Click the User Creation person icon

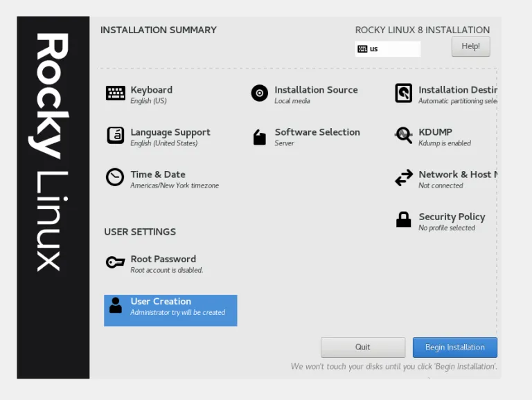(116, 305)
